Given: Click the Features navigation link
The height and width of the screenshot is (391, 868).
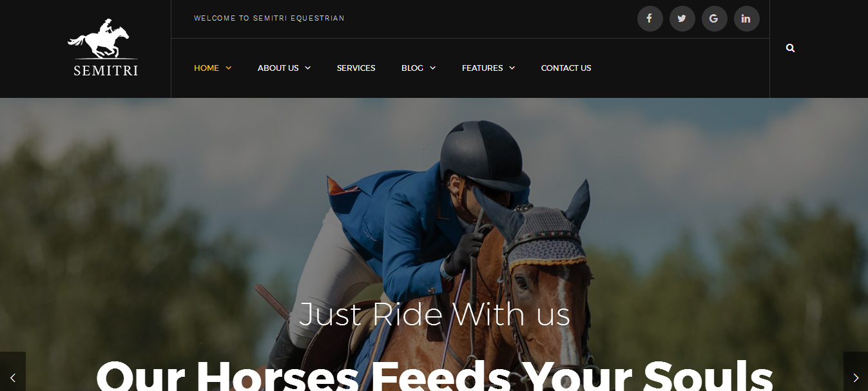Looking at the screenshot, I should 482,68.
